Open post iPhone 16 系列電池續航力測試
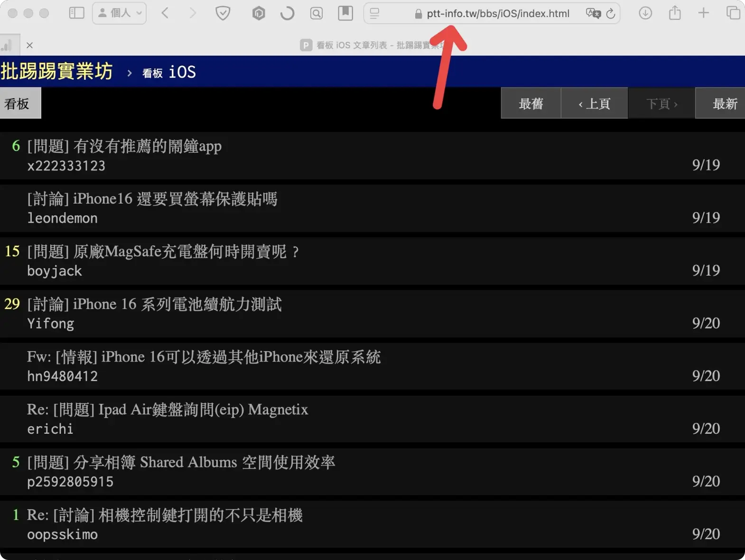 [x=154, y=304]
